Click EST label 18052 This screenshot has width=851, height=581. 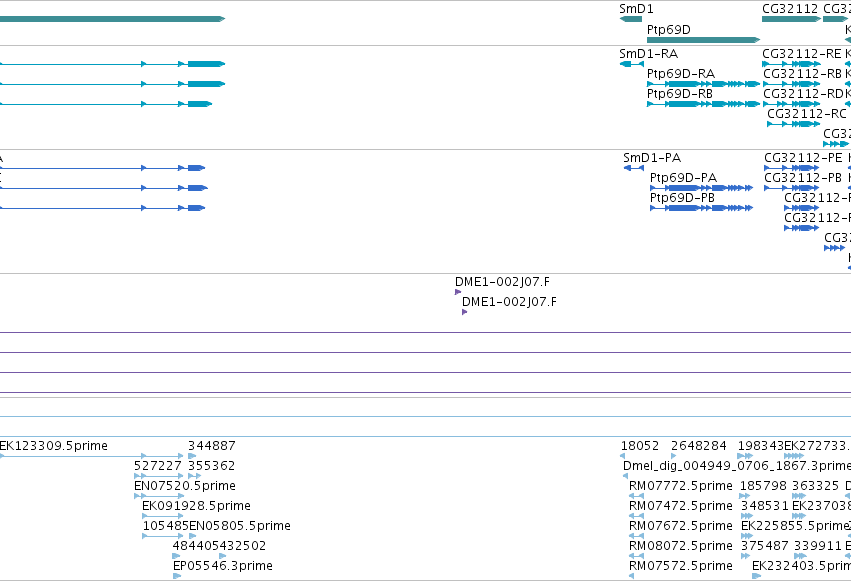pos(639,446)
